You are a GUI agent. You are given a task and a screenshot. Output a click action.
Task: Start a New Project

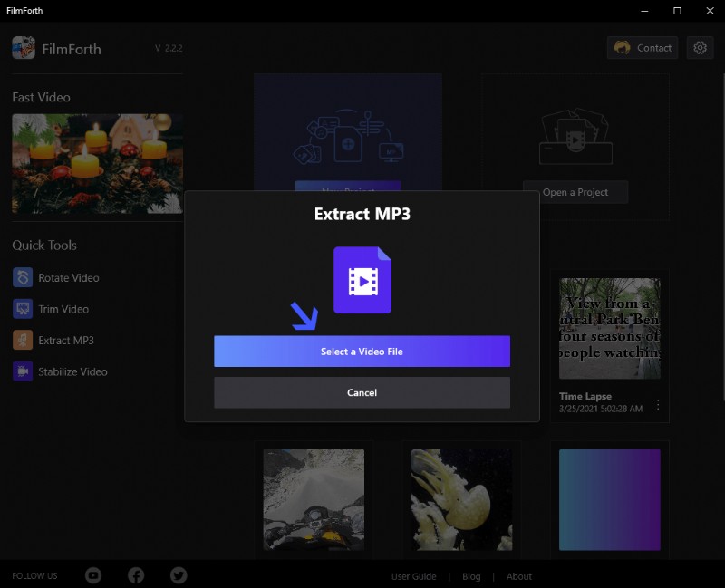point(348,188)
